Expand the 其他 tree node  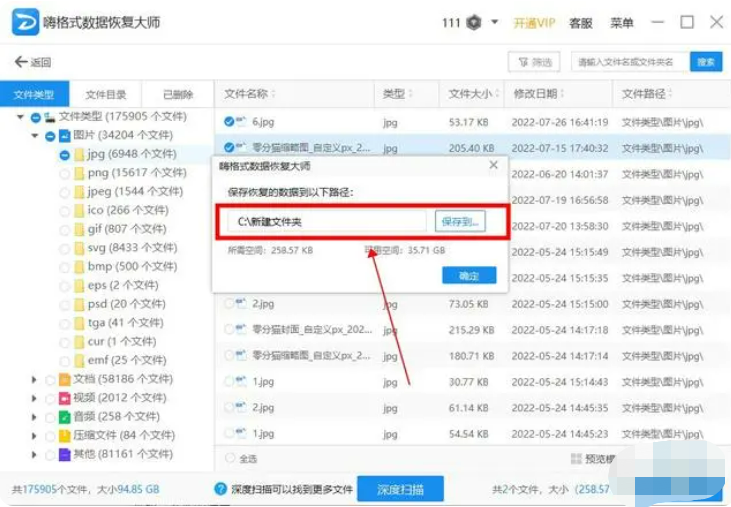coord(34,454)
